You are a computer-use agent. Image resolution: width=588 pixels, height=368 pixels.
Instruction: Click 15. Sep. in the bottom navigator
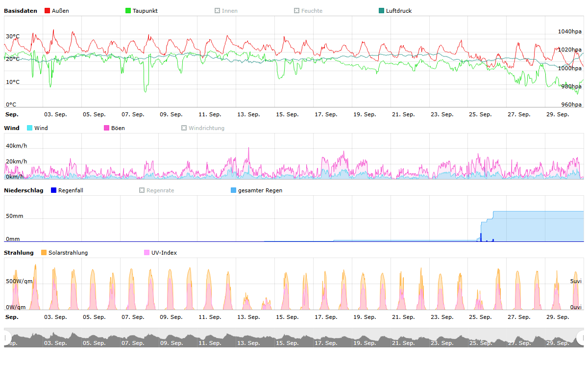[287, 343]
